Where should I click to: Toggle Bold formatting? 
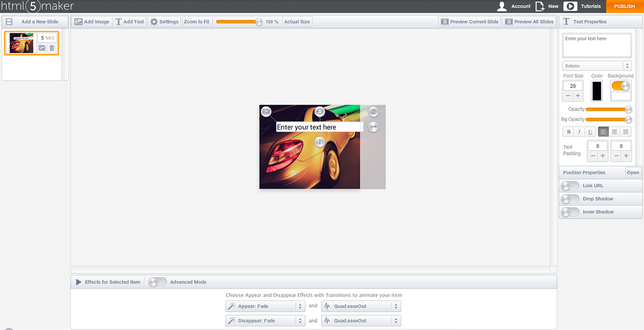[x=569, y=132]
